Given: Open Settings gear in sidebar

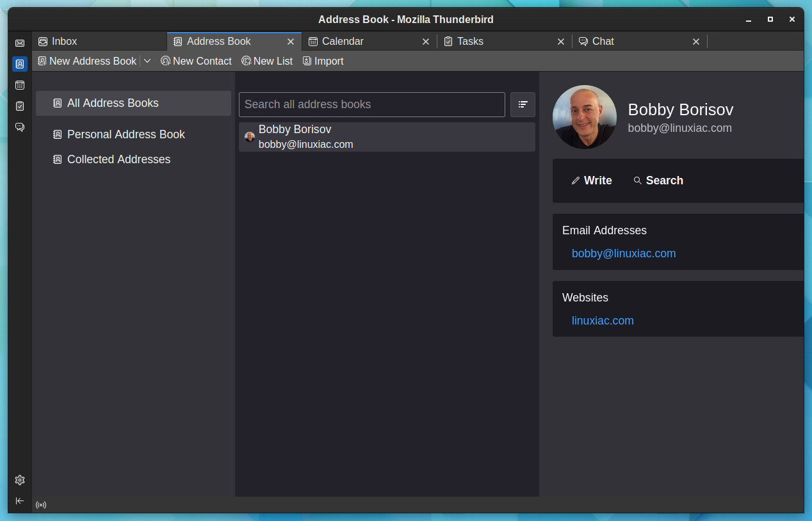Looking at the screenshot, I should (x=20, y=480).
